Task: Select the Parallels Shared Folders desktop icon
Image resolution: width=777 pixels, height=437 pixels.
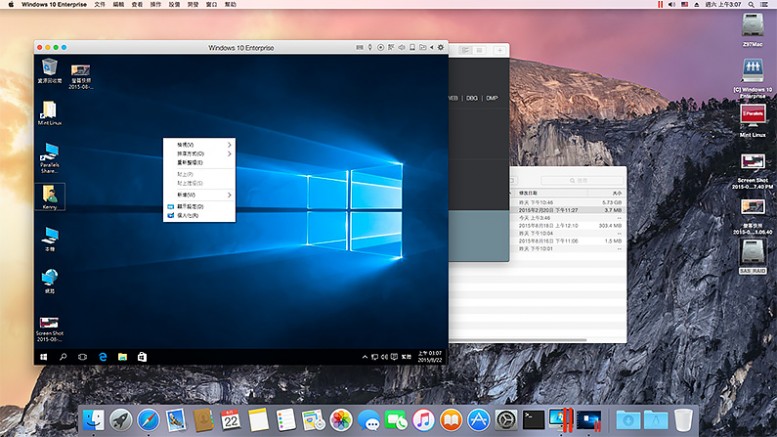Action: 50,158
